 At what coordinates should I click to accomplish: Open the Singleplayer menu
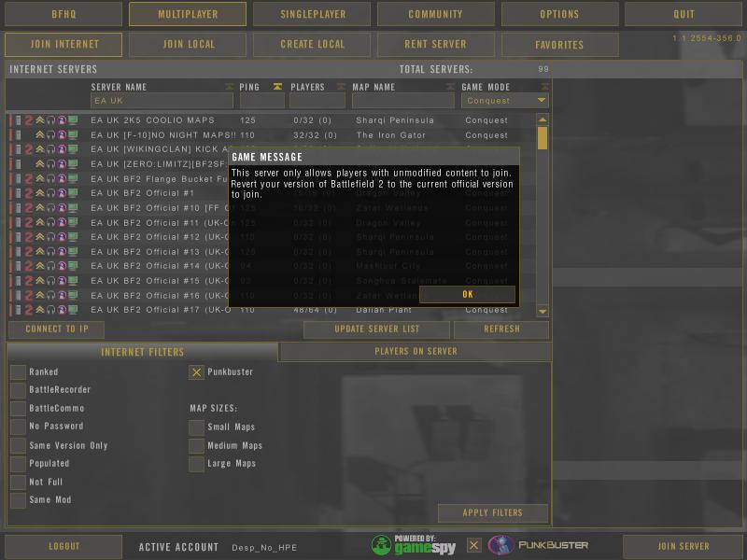tap(312, 14)
